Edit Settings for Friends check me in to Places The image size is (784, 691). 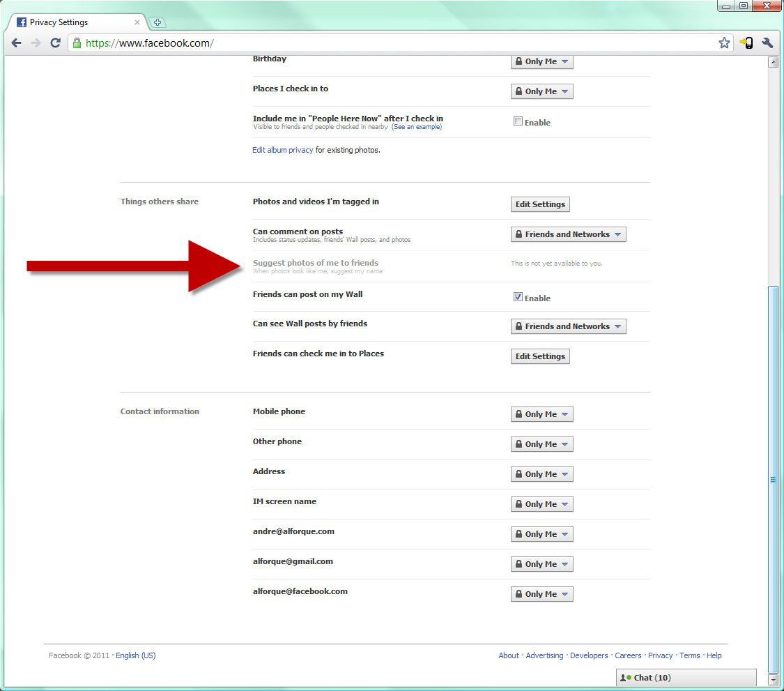tap(540, 356)
